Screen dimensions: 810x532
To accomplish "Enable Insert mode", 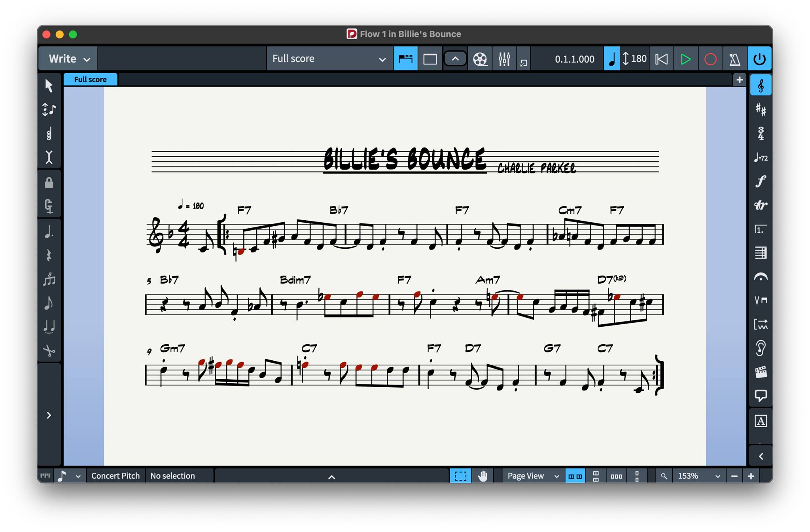I will tap(49, 157).
